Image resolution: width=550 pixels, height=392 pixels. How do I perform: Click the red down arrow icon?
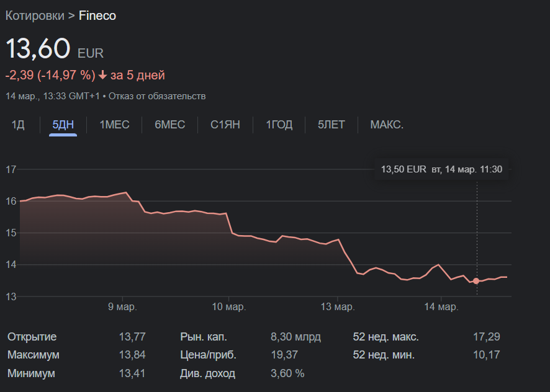(x=102, y=75)
